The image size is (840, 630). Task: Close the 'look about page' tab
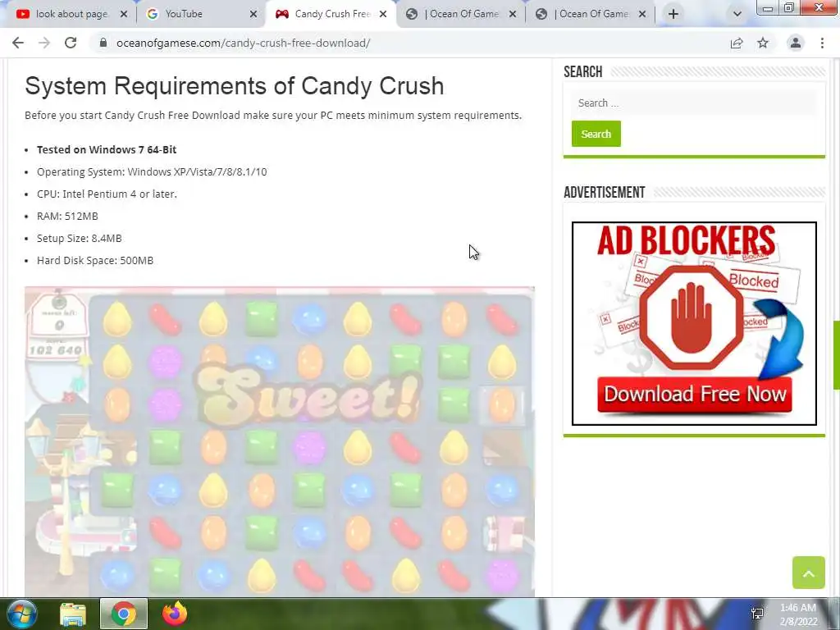click(124, 14)
